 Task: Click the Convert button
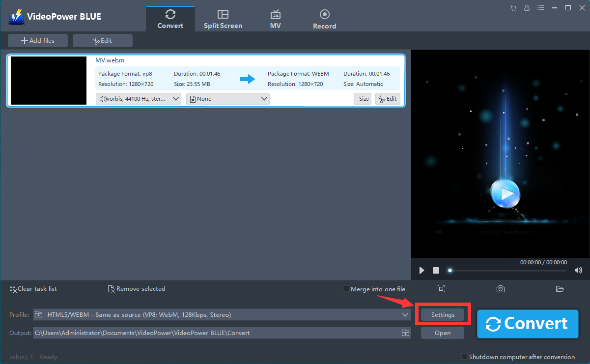(528, 324)
